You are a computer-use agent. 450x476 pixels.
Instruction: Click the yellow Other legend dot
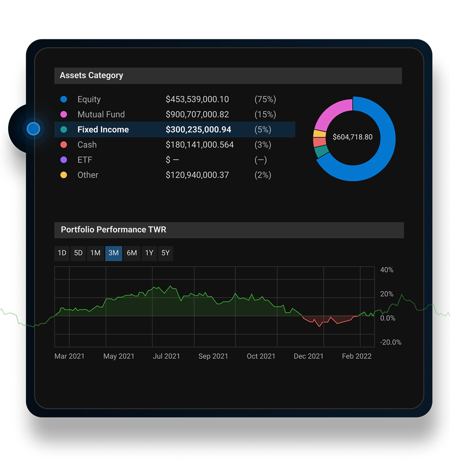point(64,175)
